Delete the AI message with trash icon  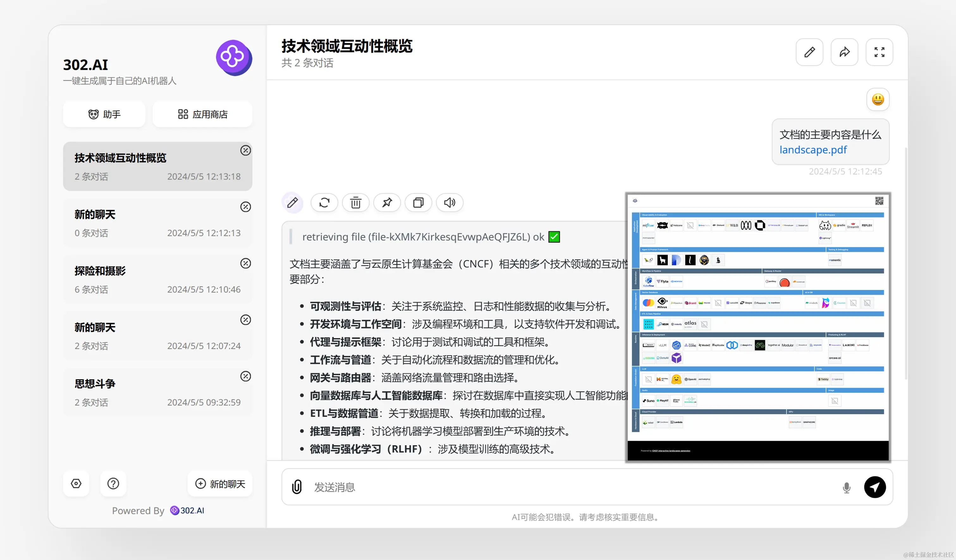click(355, 203)
